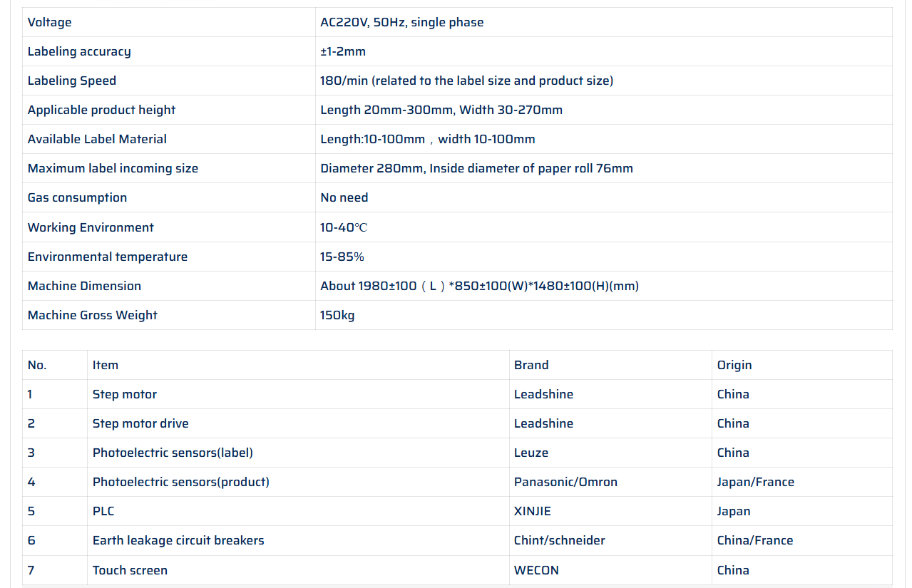
Task: Click the 'Applicable product height' label
Action: 101,110
